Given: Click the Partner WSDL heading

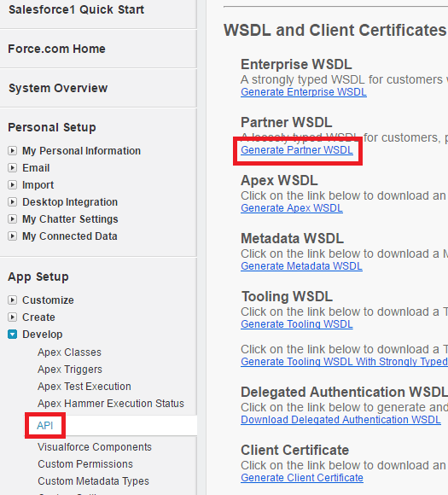Looking at the screenshot, I should point(287,123).
